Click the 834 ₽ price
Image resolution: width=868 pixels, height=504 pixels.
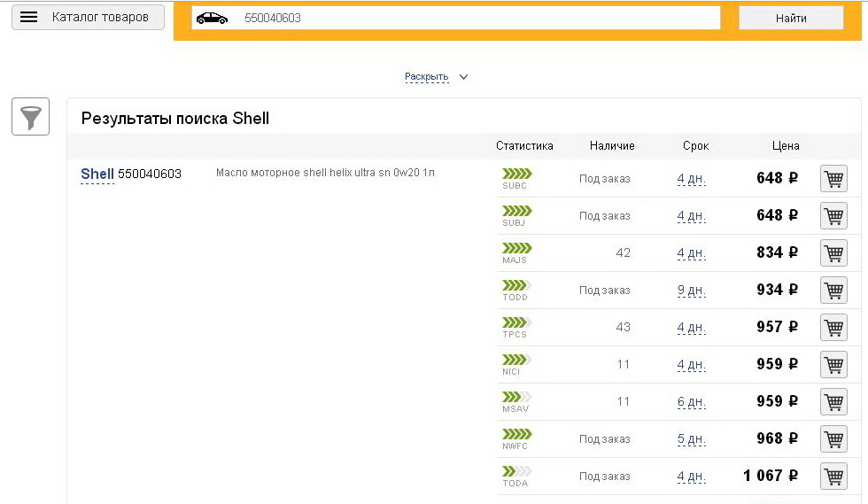point(778,252)
